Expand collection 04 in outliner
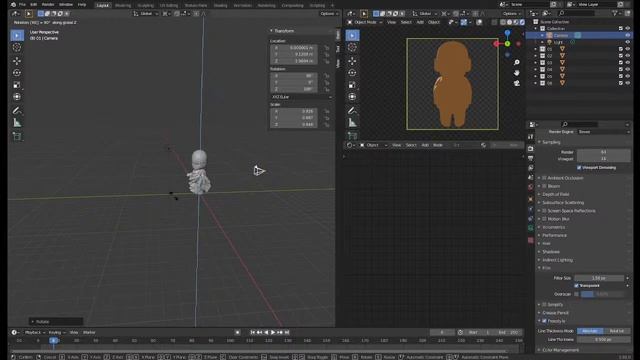640x360 pixels. point(536,69)
